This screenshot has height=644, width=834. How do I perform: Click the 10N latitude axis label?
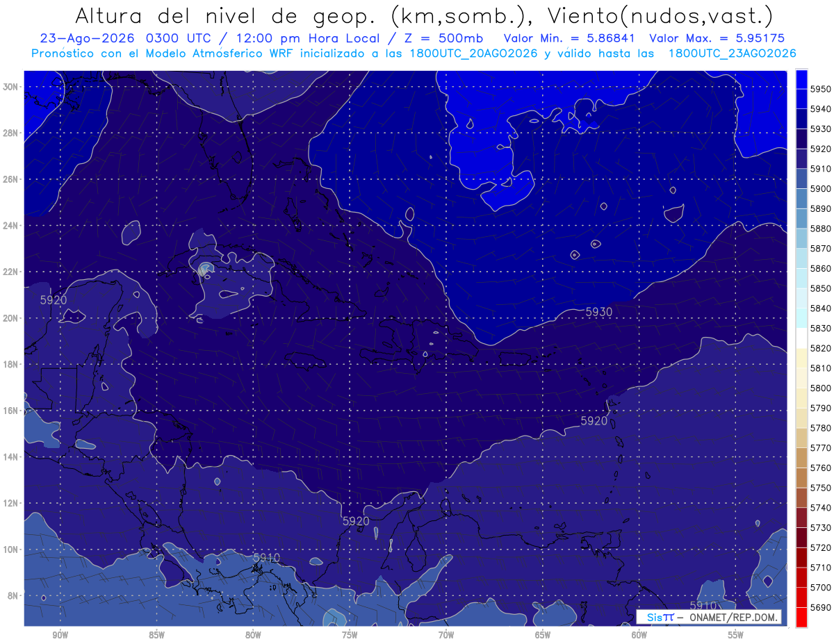pos(10,550)
